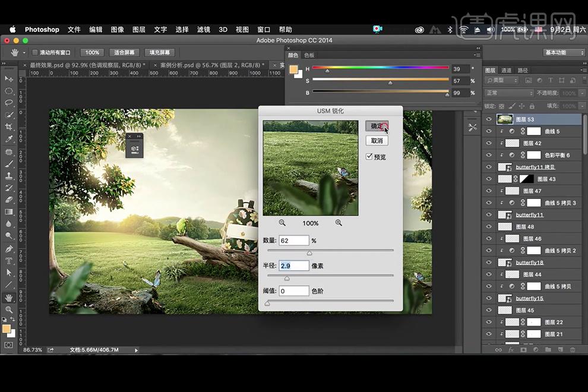Open the 图层 menu in menu bar
The width and height of the screenshot is (588, 392).
pyautogui.click(x=139, y=30)
